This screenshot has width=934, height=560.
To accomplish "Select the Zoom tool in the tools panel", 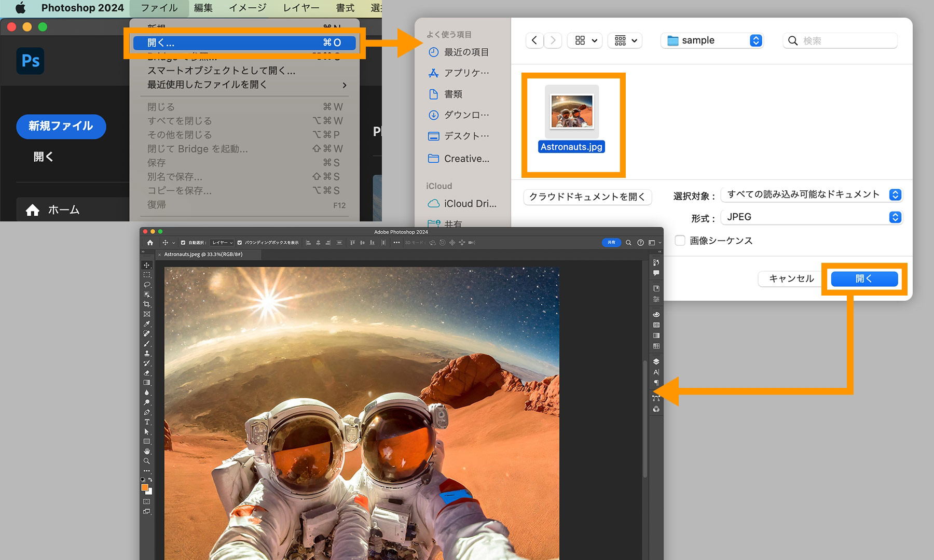I will [x=147, y=461].
